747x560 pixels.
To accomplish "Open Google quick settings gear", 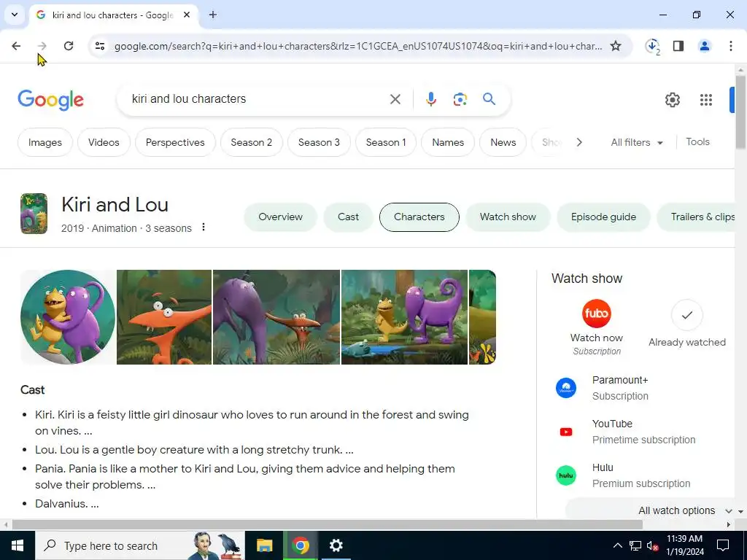I will pos(672,99).
